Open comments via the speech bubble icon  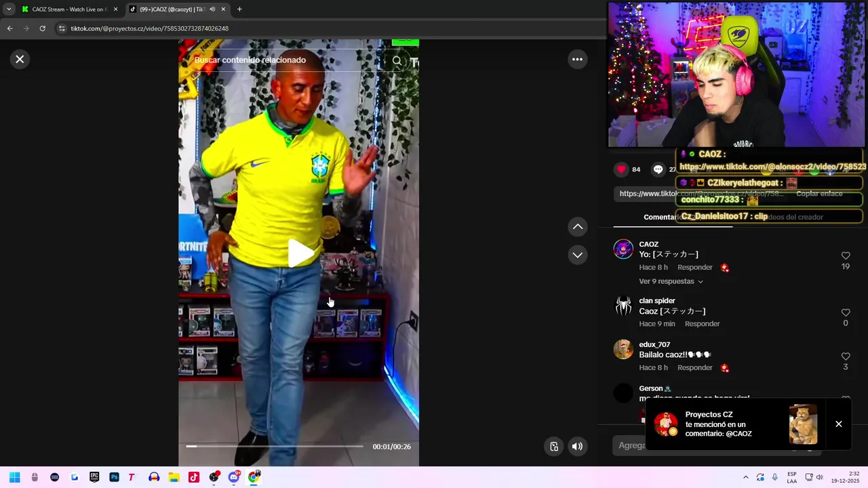click(658, 169)
